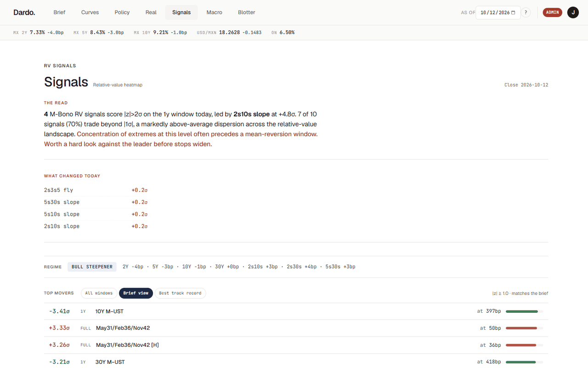Click the bold 2s10s slope text in summary

click(x=251, y=114)
